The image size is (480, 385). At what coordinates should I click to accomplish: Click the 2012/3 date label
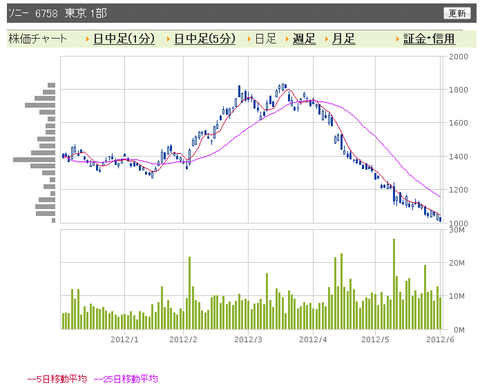248,340
